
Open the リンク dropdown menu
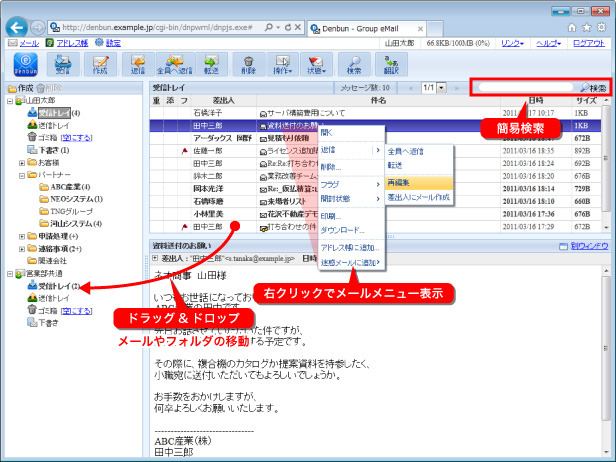coord(512,43)
